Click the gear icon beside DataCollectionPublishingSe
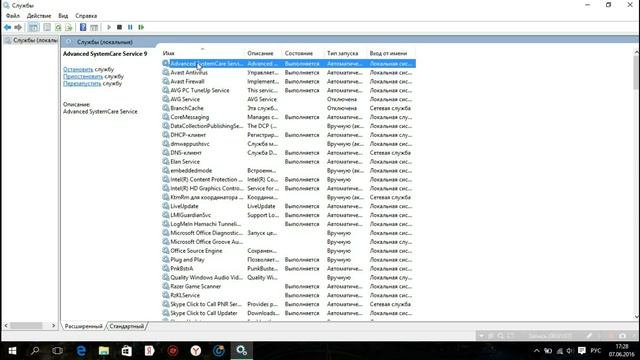The height and width of the screenshot is (360, 640). [x=165, y=126]
